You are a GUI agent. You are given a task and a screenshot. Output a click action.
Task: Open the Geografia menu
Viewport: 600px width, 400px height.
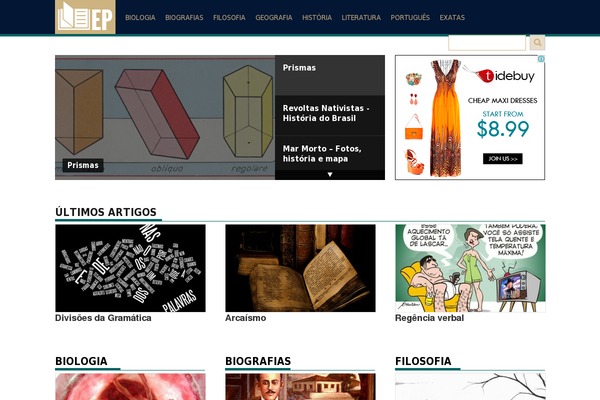click(x=274, y=18)
